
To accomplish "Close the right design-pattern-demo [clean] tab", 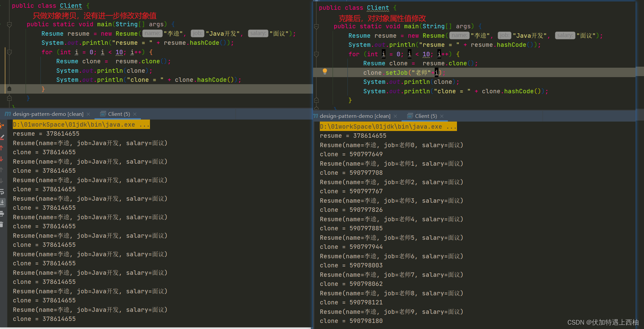I will (x=395, y=116).
